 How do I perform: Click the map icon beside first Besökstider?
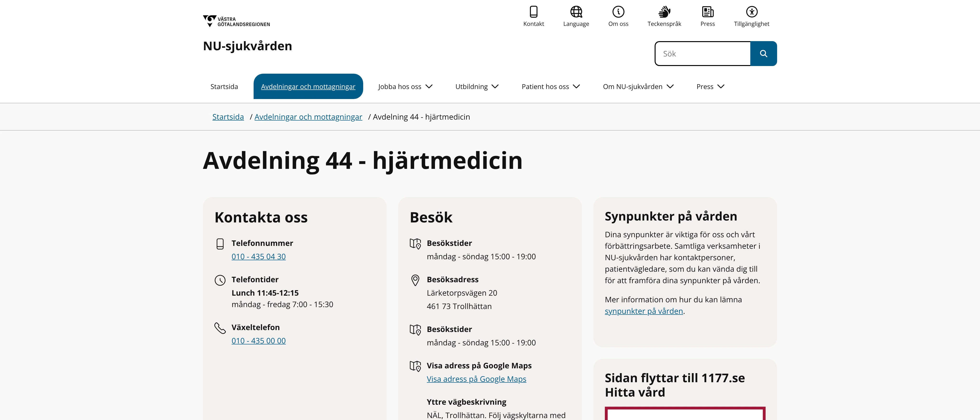pos(415,244)
